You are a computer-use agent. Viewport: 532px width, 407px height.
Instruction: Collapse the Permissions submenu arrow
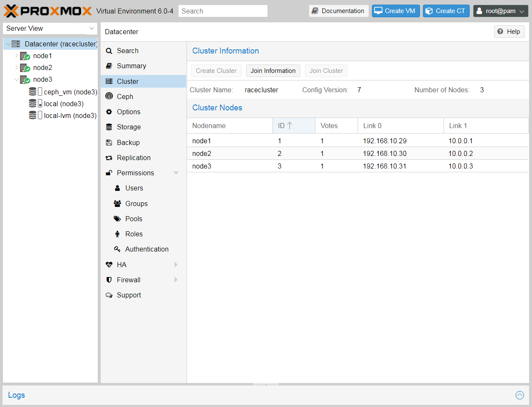pos(176,173)
